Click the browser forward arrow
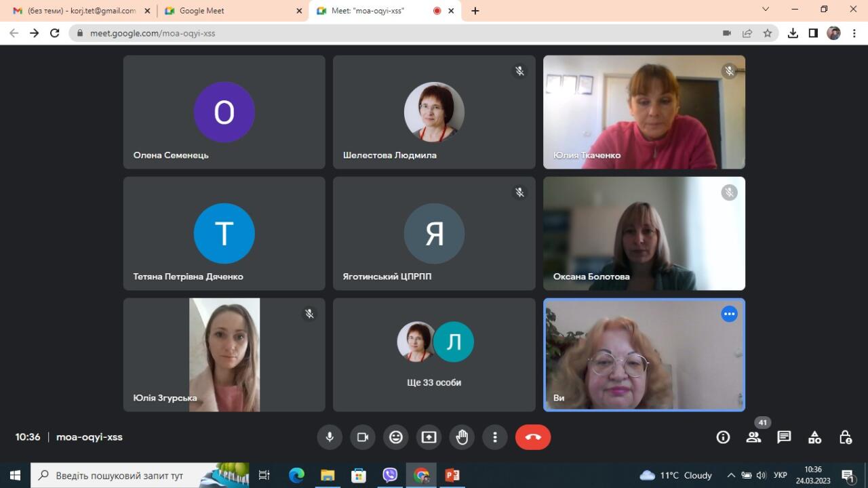The image size is (868, 488). click(x=34, y=33)
